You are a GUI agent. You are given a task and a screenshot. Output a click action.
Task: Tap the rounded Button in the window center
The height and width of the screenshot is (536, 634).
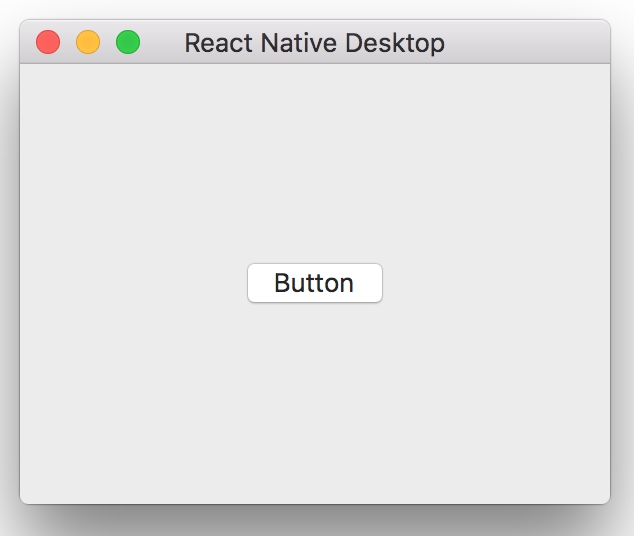coord(315,283)
